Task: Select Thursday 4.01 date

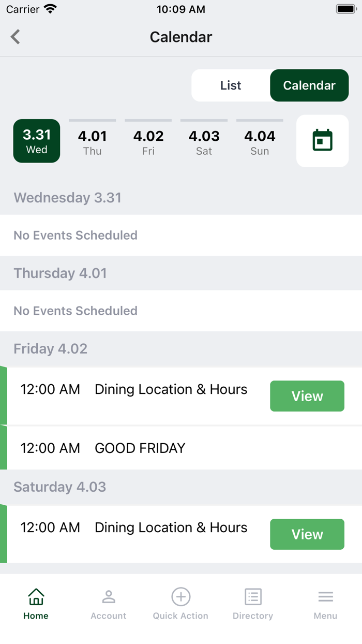Action: [x=93, y=142]
